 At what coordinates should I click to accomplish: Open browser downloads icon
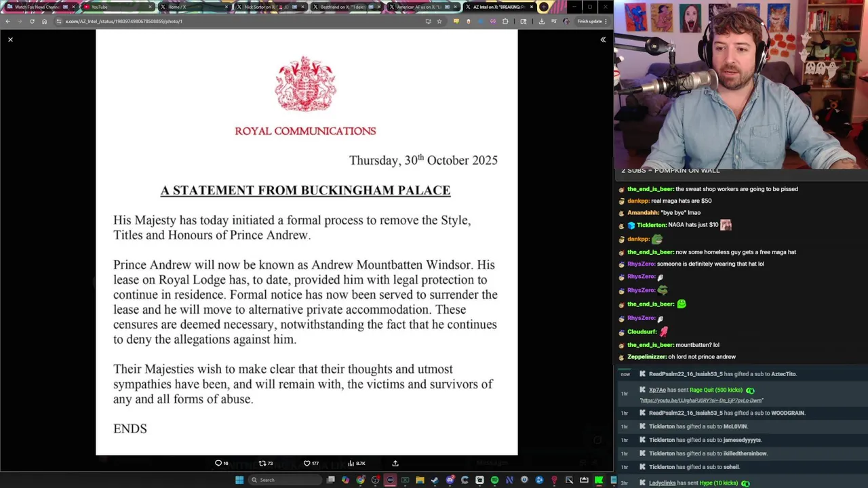tap(542, 21)
